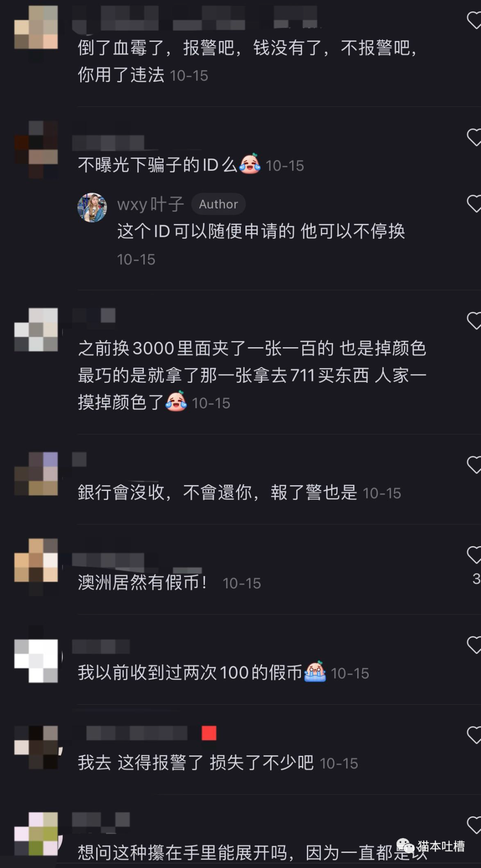
Task: Like the comment about 3000 exchange at 711
Action: pos(474,320)
